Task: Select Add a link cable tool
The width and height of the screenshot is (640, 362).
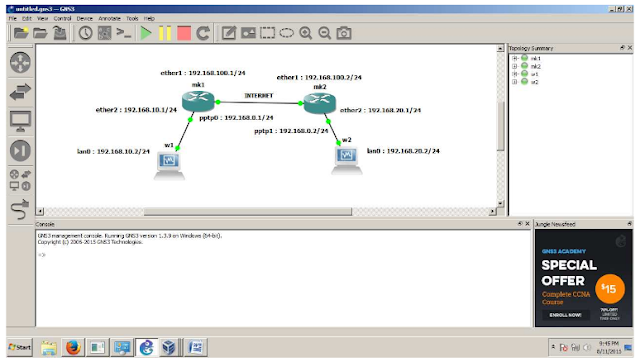Action: coord(20,209)
